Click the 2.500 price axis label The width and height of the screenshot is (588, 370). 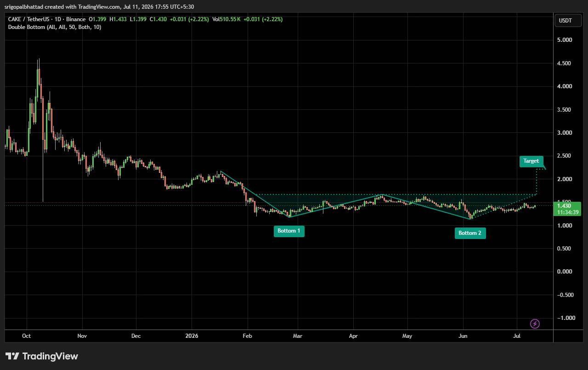coord(565,156)
